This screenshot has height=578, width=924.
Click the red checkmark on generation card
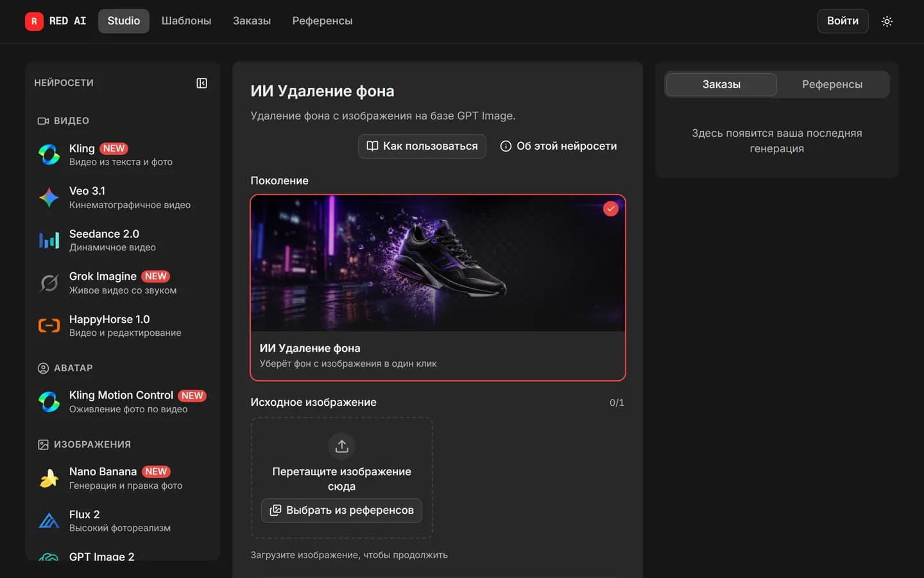coord(611,209)
